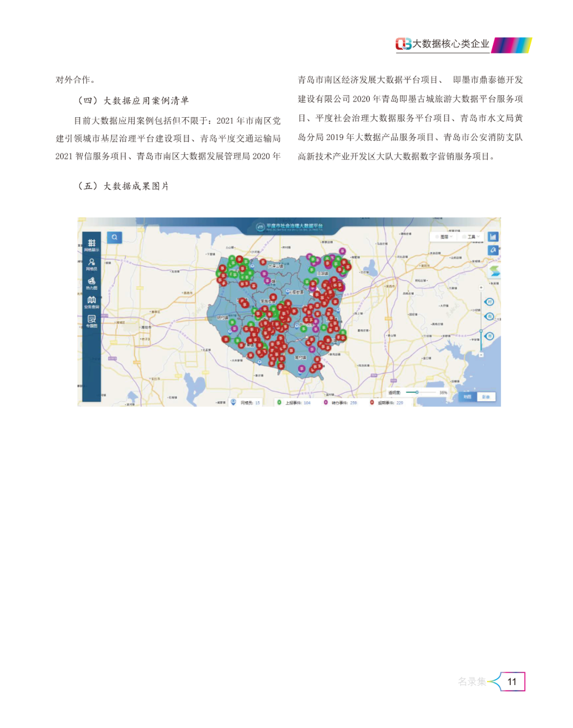Click the 平度市社会治理大数据平台 title
This screenshot has width=573, height=728.
[294, 226]
